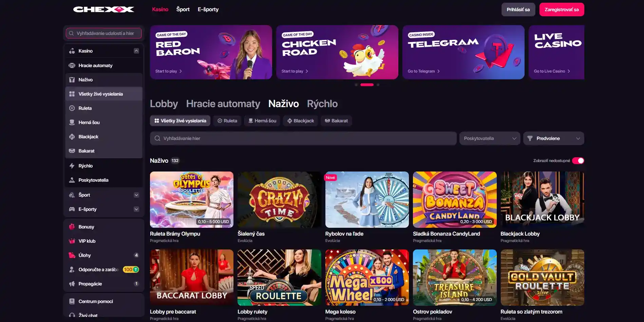Click the Herná šou icon in sidebar

click(72, 122)
